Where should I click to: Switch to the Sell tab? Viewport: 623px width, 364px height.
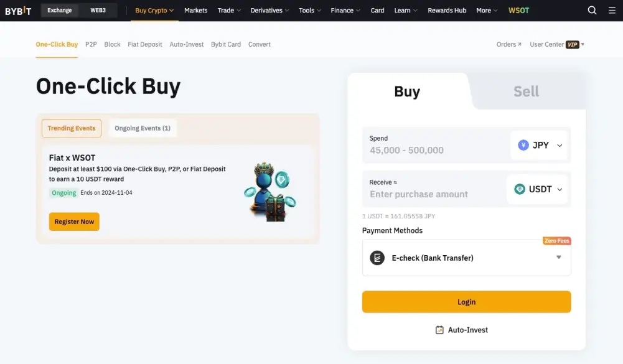pos(526,91)
